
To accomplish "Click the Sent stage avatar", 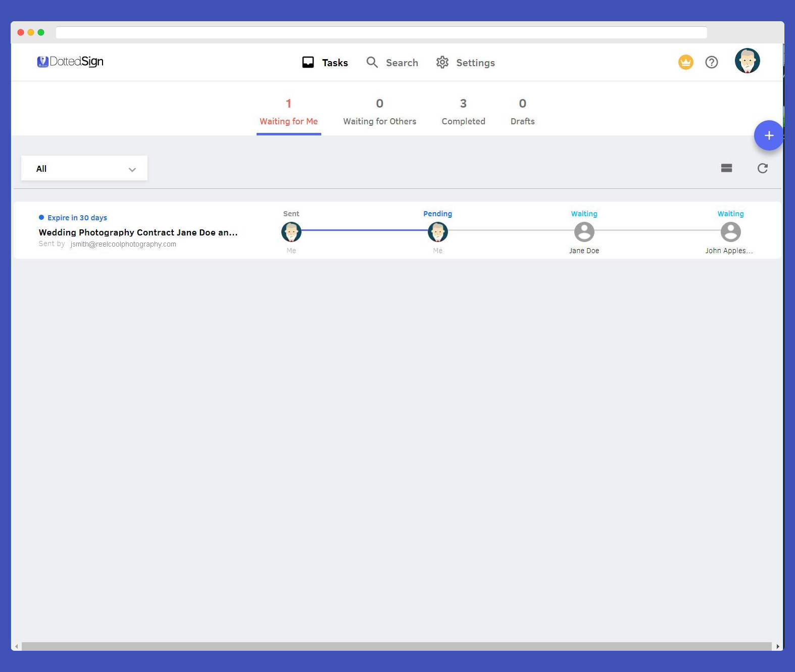I will pyautogui.click(x=291, y=232).
